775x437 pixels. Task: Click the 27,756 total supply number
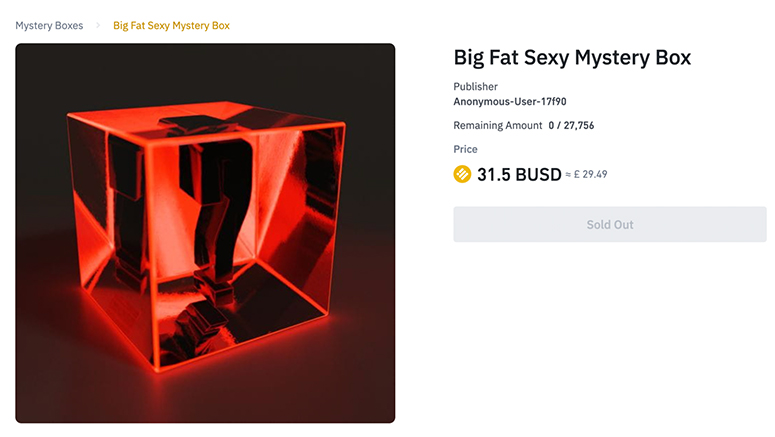(579, 125)
